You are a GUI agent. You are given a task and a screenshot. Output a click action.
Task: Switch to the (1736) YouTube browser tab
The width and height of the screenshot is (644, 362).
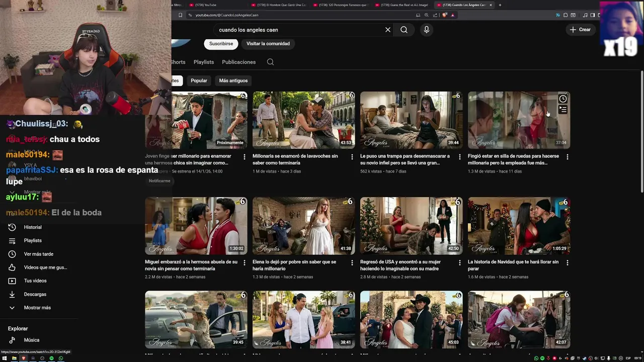pos(216,5)
